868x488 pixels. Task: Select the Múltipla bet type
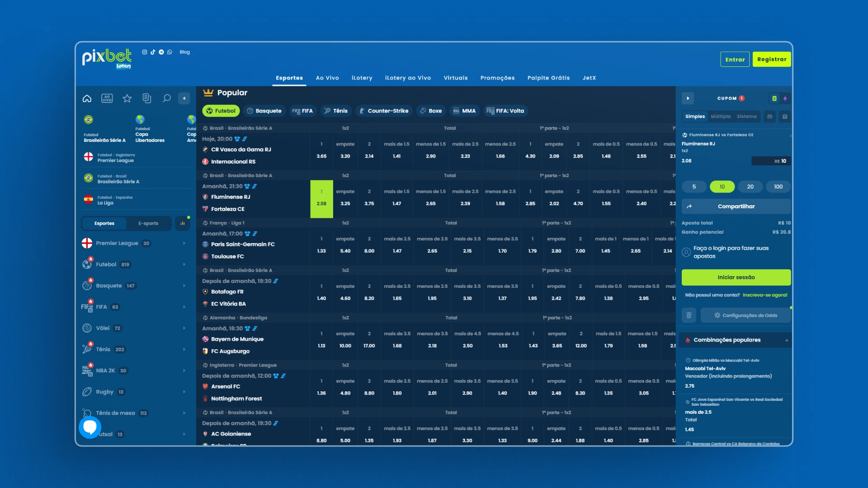pyautogui.click(x=721, y=116)
